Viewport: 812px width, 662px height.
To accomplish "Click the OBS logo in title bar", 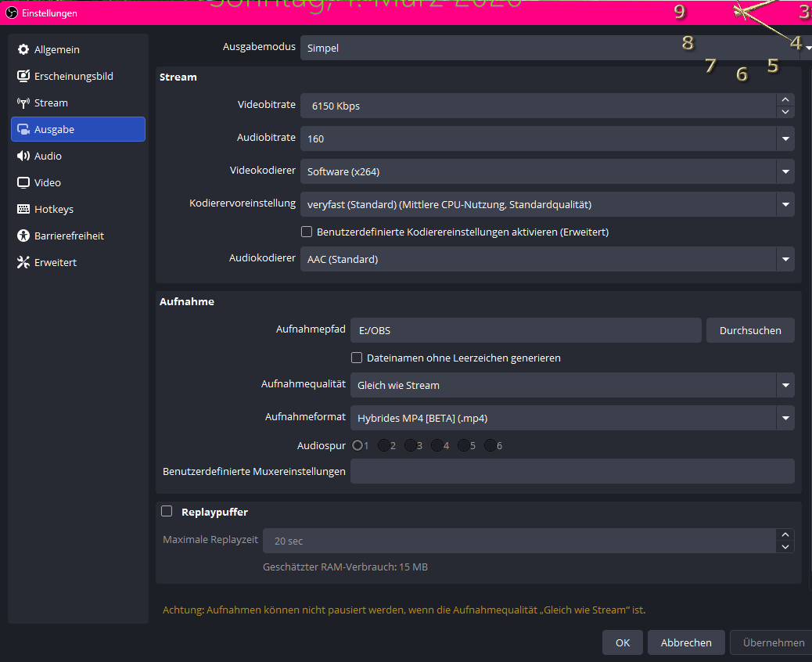I will (12, 13).
